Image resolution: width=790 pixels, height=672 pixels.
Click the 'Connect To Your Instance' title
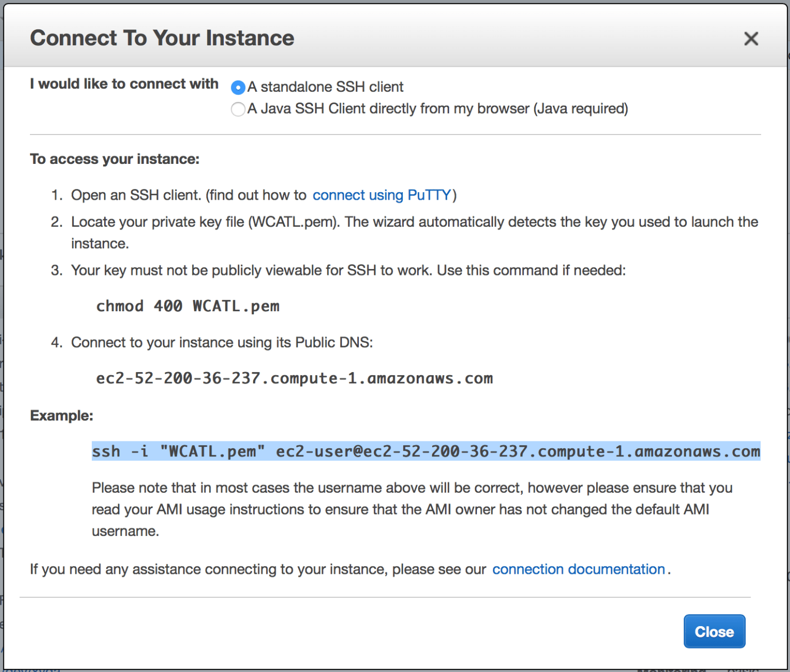click(x=162, y=38)
